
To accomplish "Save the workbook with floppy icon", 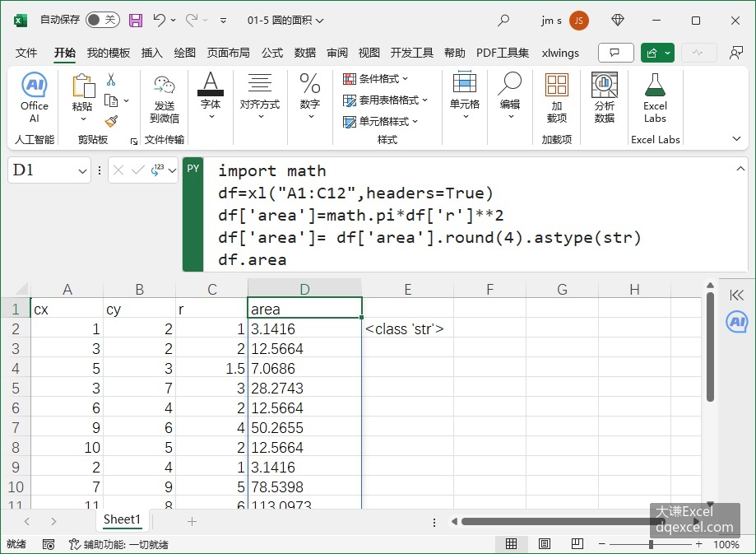I will pos(136,21).
